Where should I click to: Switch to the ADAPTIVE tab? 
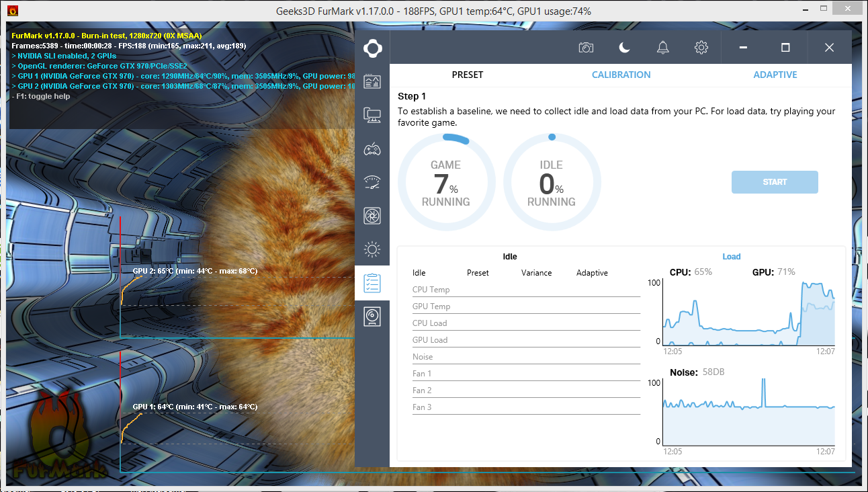[x=775, y=75]
